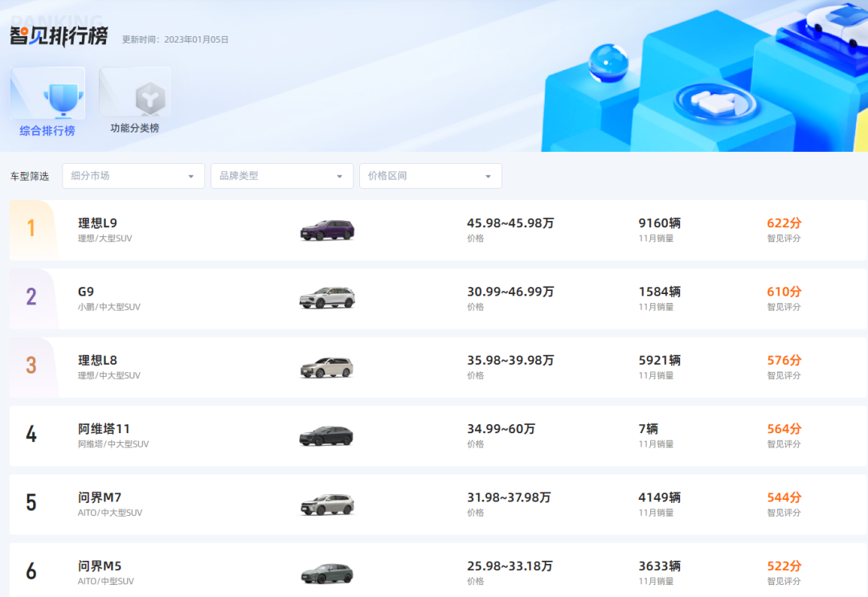Viewport: 868px width, 597px height.
Task: Click the 9160辆 sales figure
Action: tap(659, 223)
